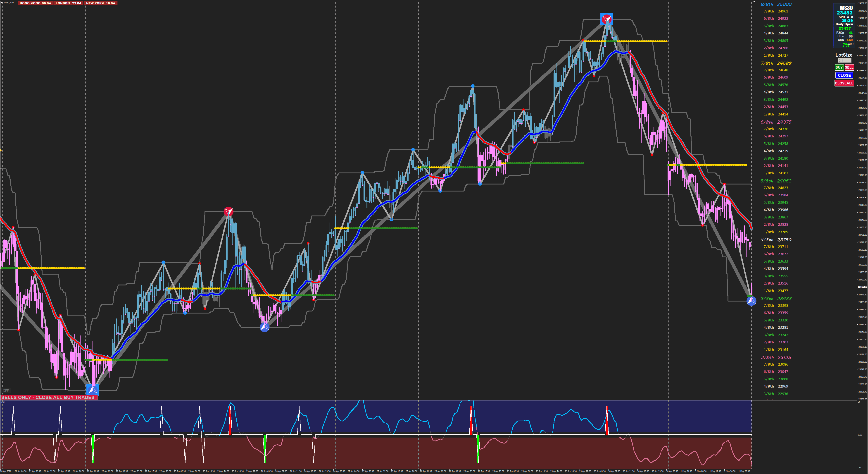Viewport: 868px width, 474px height.
Task: Click the red sell arrow at the chart's highest peak
Action: 606,19
